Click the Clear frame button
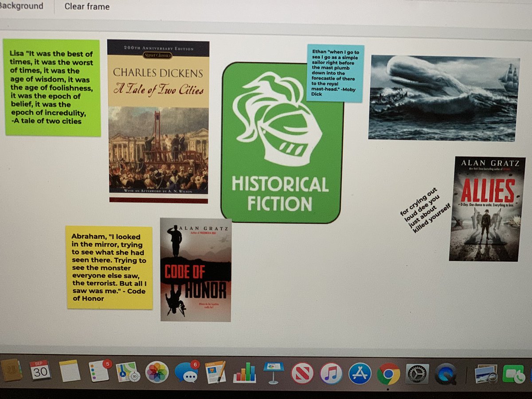 pos(87,7)
